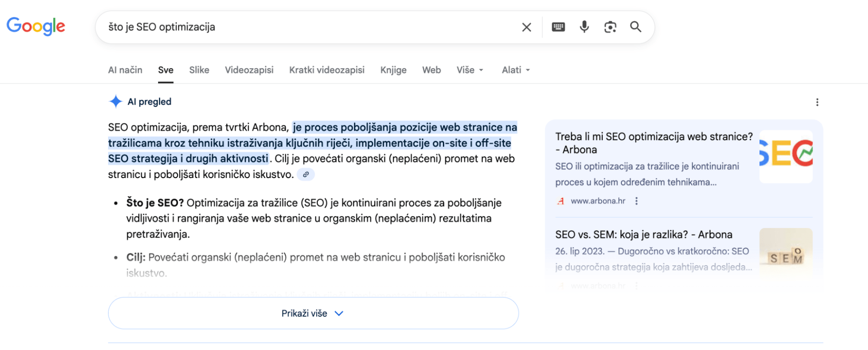Viewport: 868px width, 350px height.
Task: Switch to the Videozapisi tab
Action: [249, 69]
